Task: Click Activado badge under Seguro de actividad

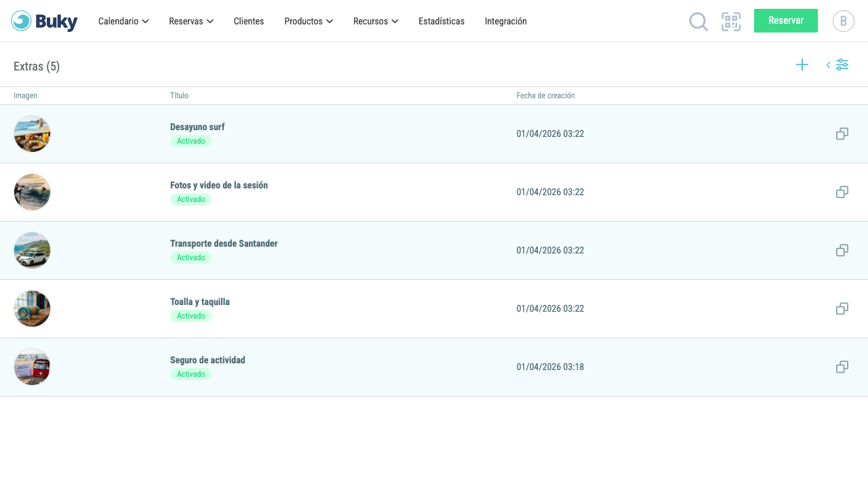Action: [191, 374]
